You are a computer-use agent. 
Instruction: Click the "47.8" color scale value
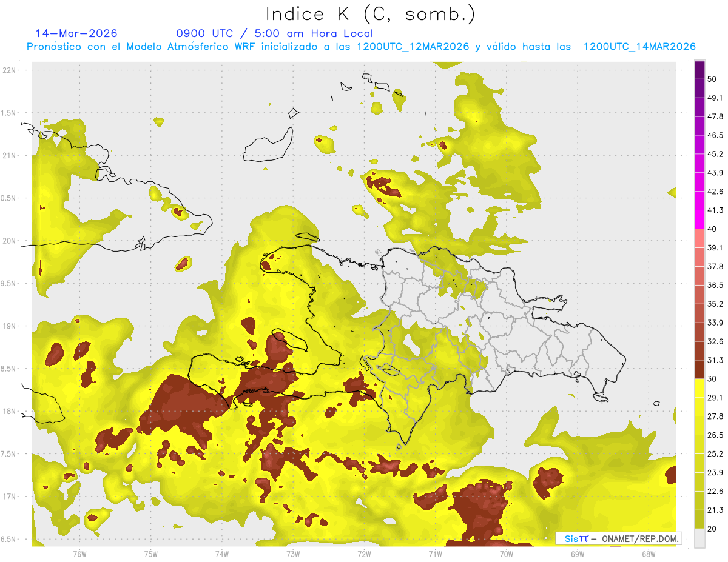[x=715, y=116]
